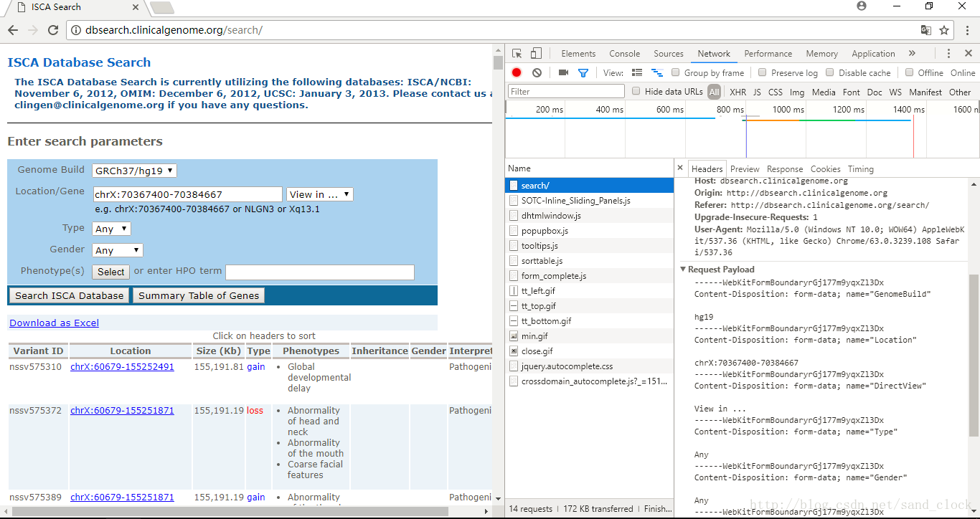This screenshot has height=519, width=980.
Task: Switch to the Preview tab of request
Action: (745, 169)
